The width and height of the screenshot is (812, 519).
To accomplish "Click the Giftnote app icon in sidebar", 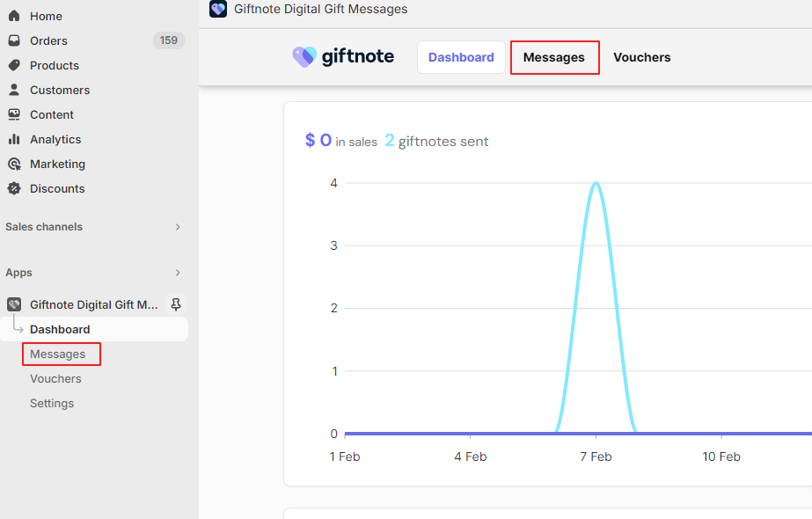I will click(14, 304).
